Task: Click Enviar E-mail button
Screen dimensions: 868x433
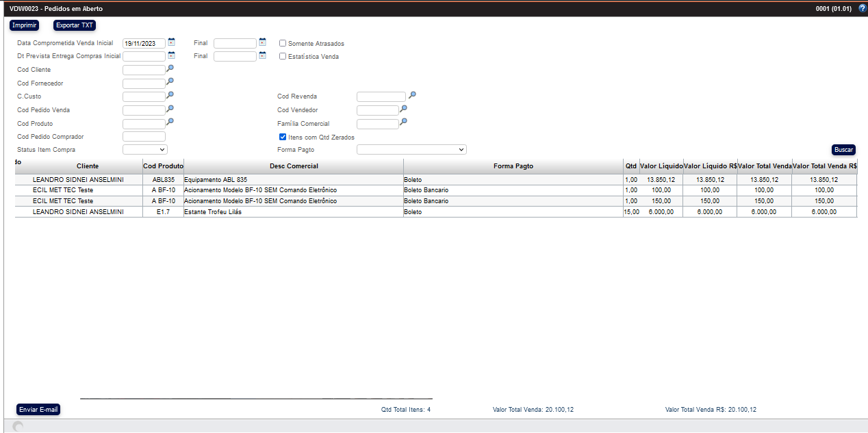Action: pos(38,410)
